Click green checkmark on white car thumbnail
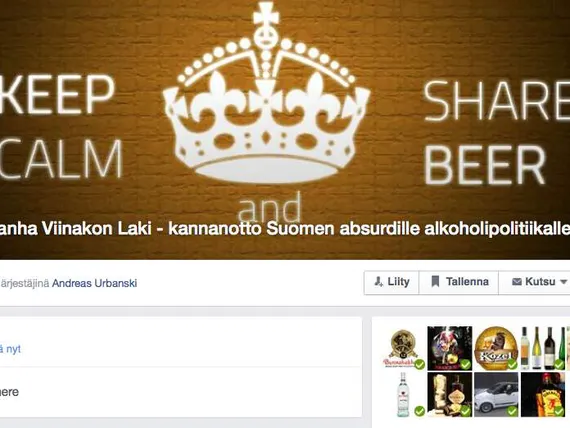Image resolution: width=570 pixels, height=428 pixels. 512,411
